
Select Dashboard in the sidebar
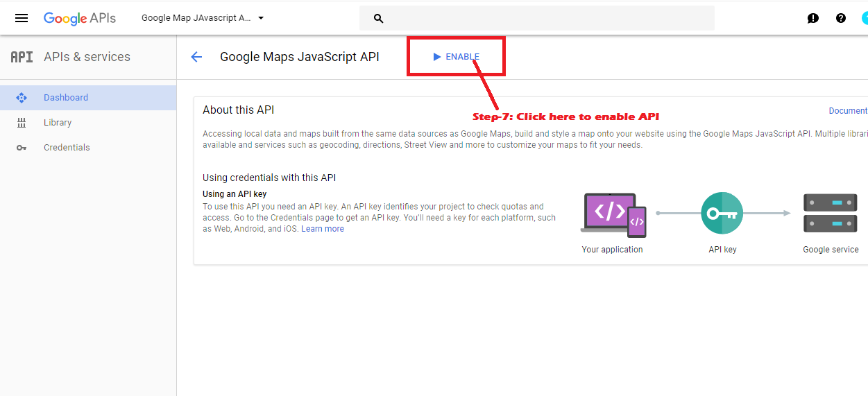pyautogui.click(x=88, y=98)
